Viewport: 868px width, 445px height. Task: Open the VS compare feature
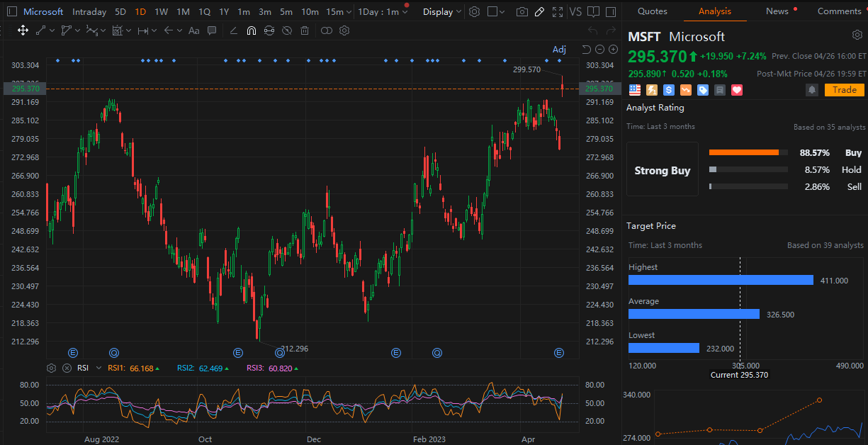(575, 12)
